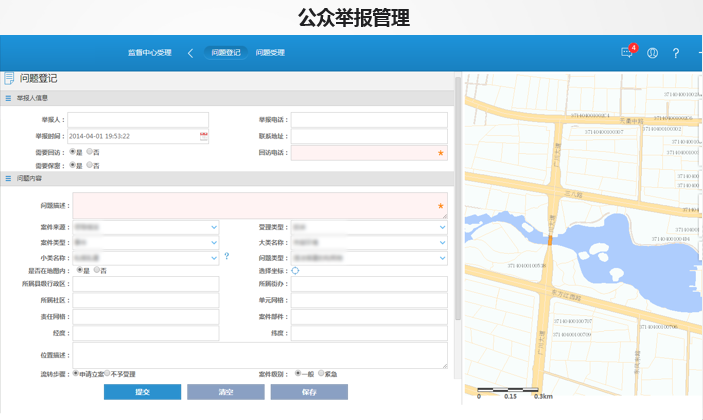Choose 不予受理 as 流转步骤
703x420 pixels.
click(107, 373)
